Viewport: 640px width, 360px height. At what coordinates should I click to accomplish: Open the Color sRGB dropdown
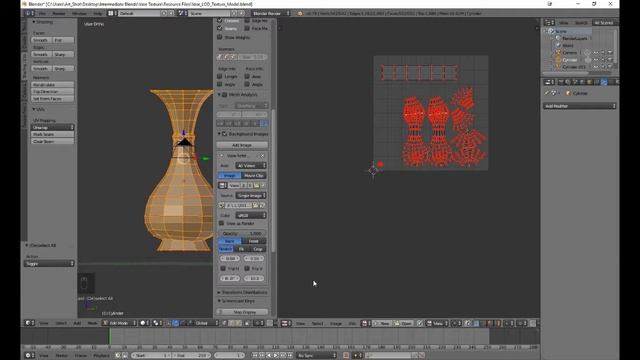click(251, 215)
